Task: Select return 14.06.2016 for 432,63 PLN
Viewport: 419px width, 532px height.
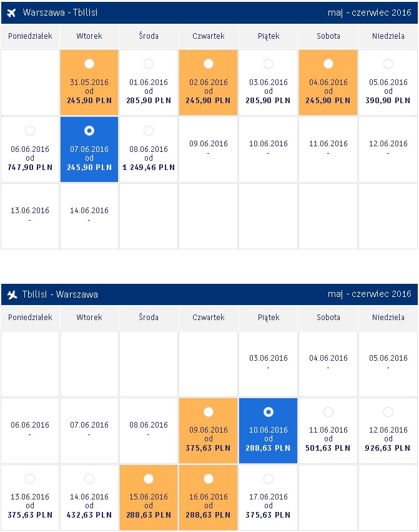Action: [89, 479]
